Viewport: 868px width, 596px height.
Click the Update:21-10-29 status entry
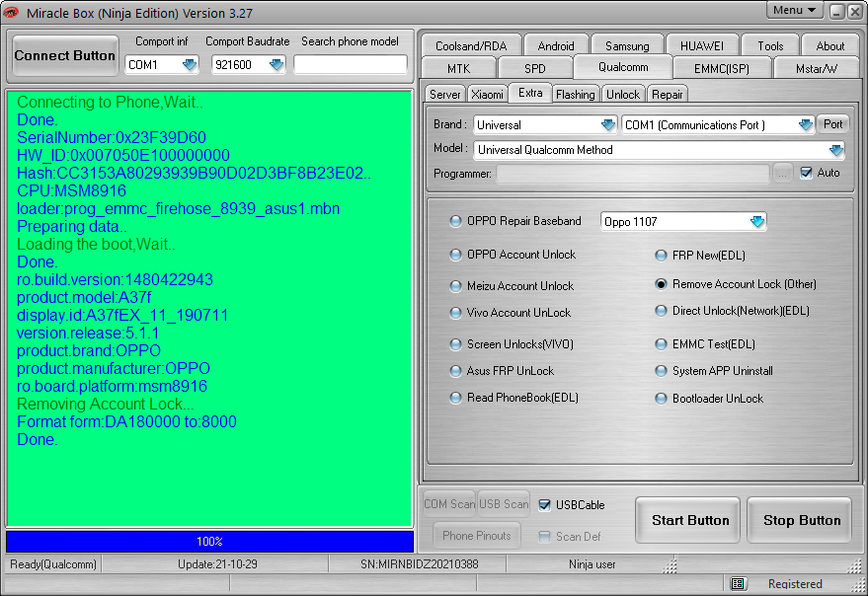click(x=217, y=564)
